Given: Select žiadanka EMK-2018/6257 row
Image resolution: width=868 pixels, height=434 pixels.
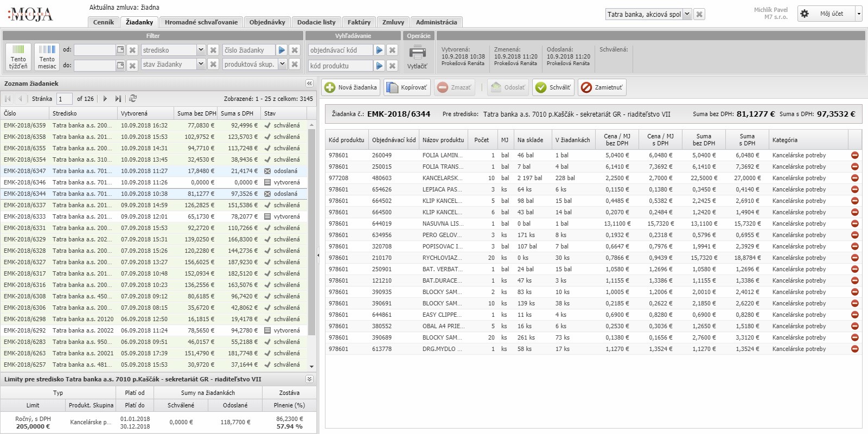Looking at the screenshot, I should 155,365.
